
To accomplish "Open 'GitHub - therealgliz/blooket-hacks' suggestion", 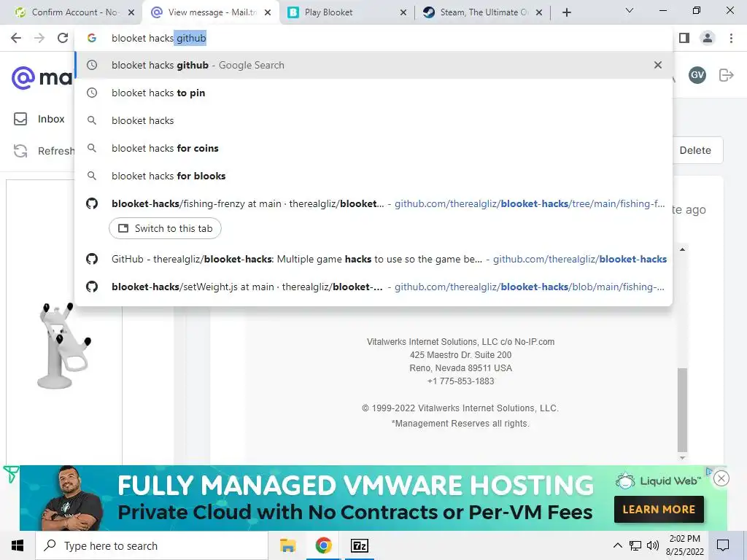I will pyautogui.click(x=373, y=259).
